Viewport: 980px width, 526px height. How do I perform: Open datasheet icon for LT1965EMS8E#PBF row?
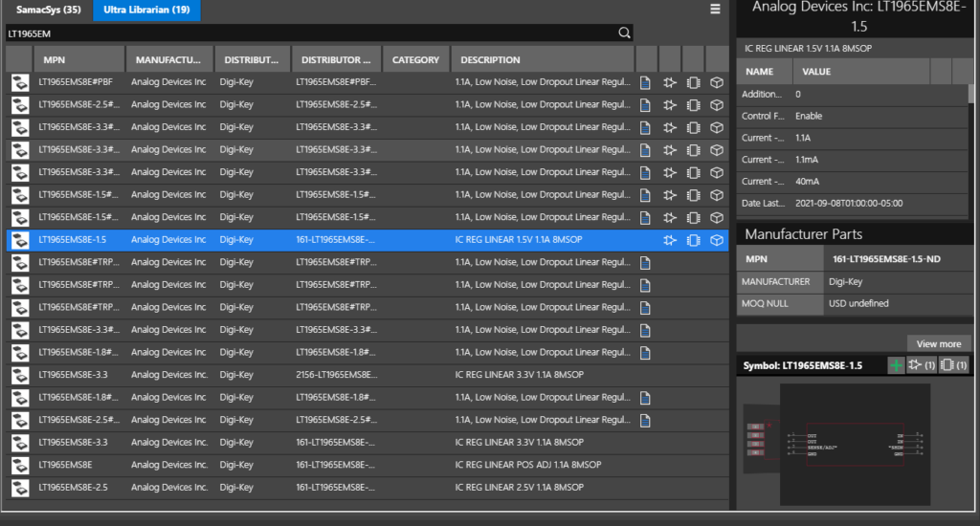click(645, 82)
